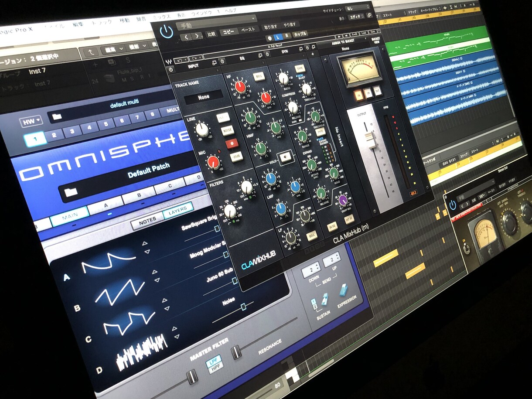Switch to the MAIN tab in Omnisphere
Screen dimensions: 532x399
(70, 216)
